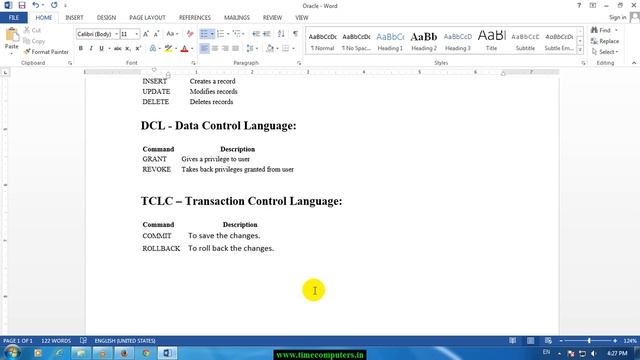640x360 pixels.
Task: Click the Redo icon in title bar
Action: [54, 5]
